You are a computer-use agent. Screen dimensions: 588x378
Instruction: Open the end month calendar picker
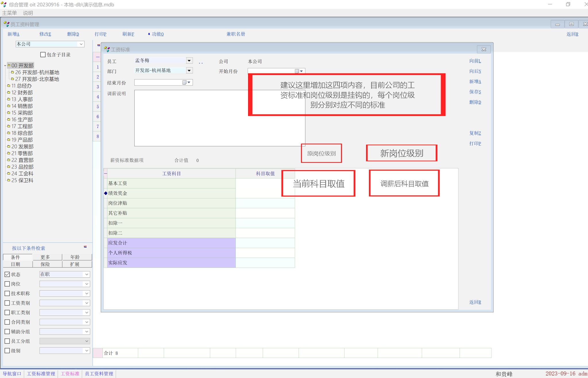186,83
